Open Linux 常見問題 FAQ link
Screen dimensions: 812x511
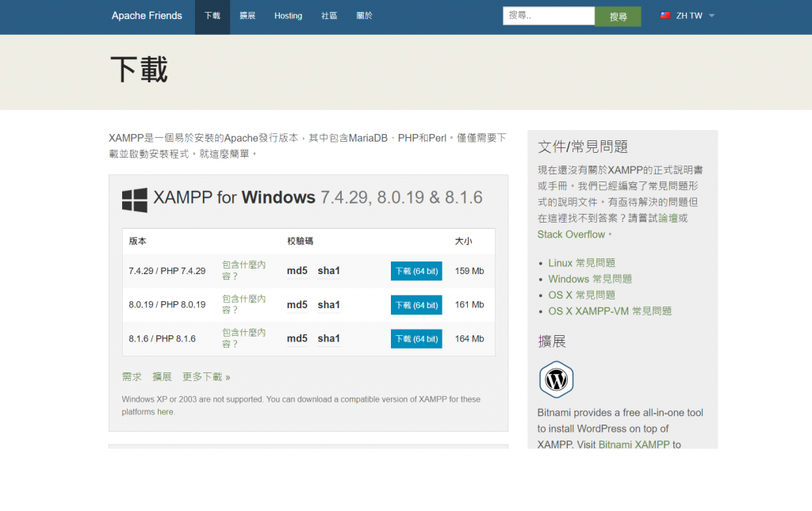pyautogui.click(x=581, y=263)
